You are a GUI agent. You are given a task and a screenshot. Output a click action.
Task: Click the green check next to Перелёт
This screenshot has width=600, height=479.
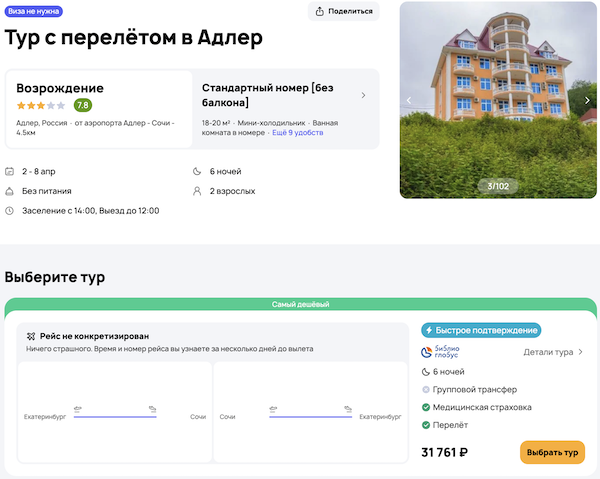click(x=427, y=425)
